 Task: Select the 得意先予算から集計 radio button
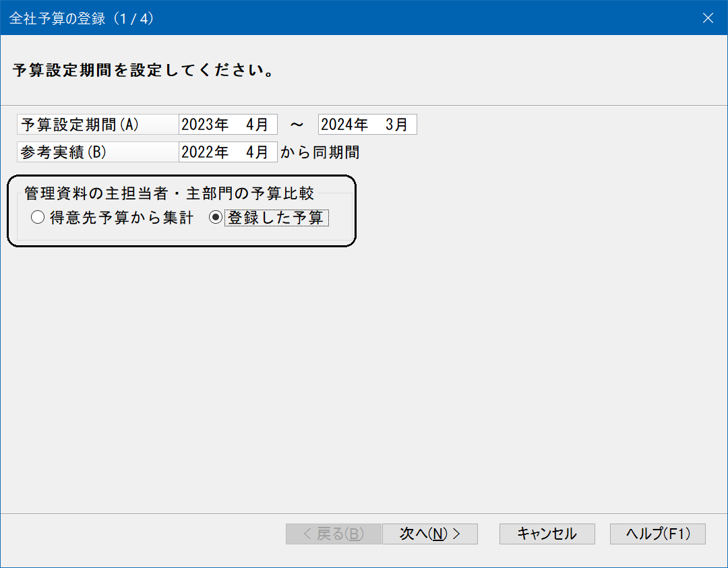[38, 218]
